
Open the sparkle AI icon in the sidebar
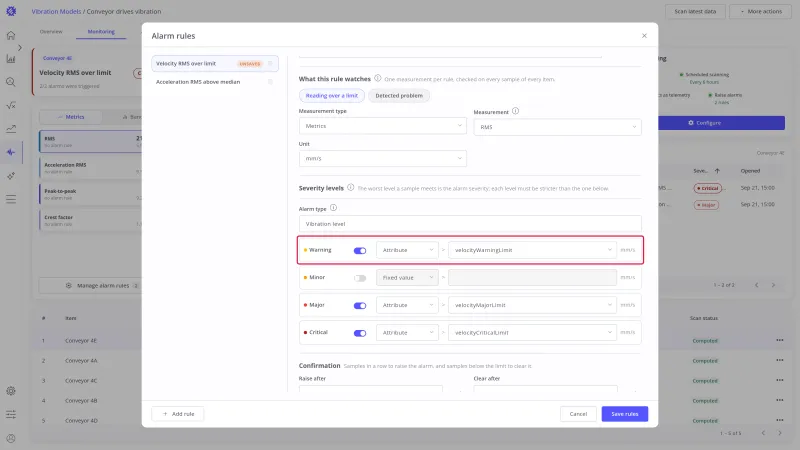coord(11,176)
